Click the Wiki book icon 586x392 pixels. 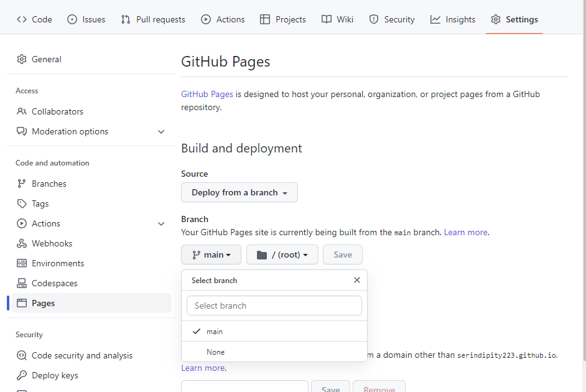tap(327, 19)
